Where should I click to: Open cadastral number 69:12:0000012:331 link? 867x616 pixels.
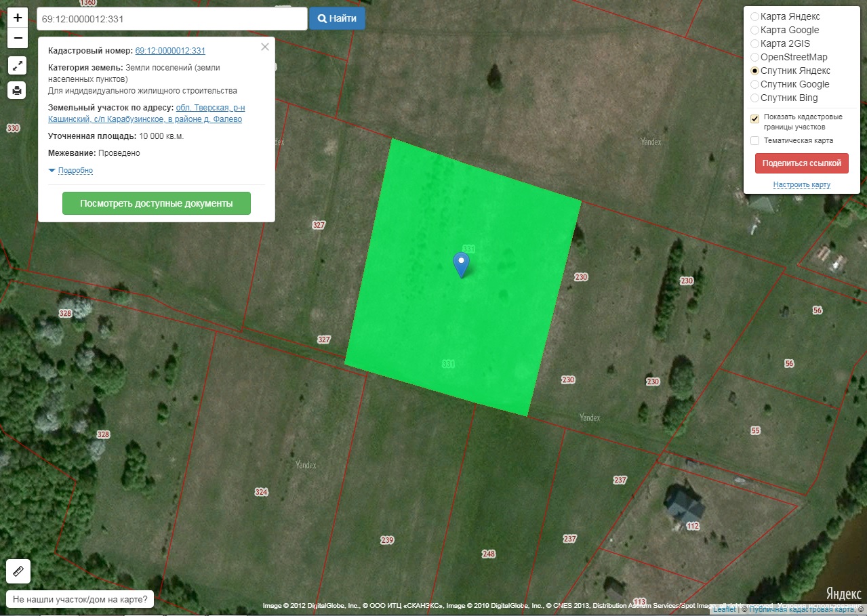(x=170, y=51)
